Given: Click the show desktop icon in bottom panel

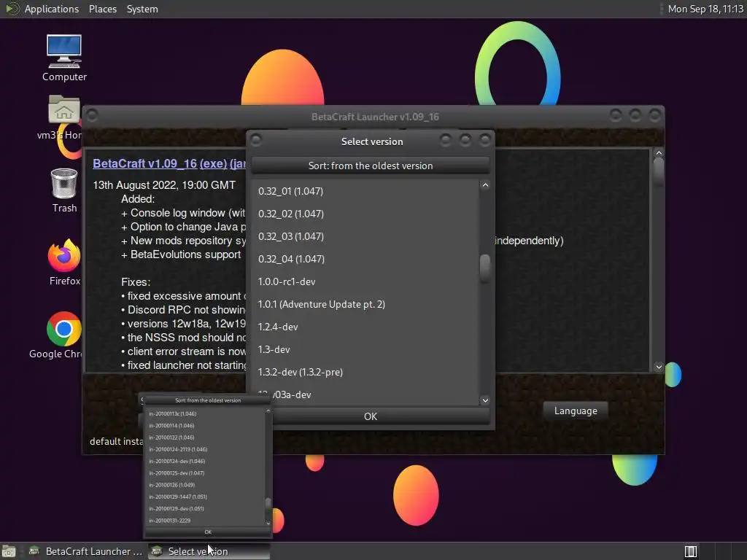Looking at the screenshot, I should coord(9,551).
